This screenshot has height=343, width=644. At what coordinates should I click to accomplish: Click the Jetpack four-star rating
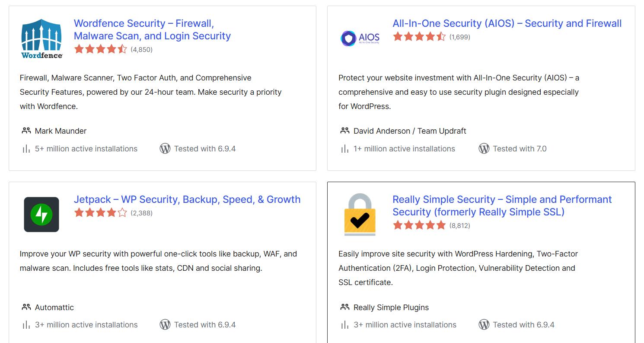(100, 213)
